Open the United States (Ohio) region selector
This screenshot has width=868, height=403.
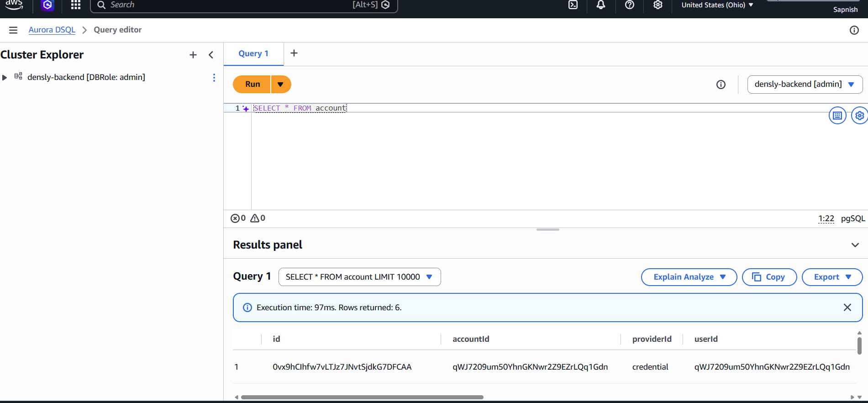click(x=717, y=5)
